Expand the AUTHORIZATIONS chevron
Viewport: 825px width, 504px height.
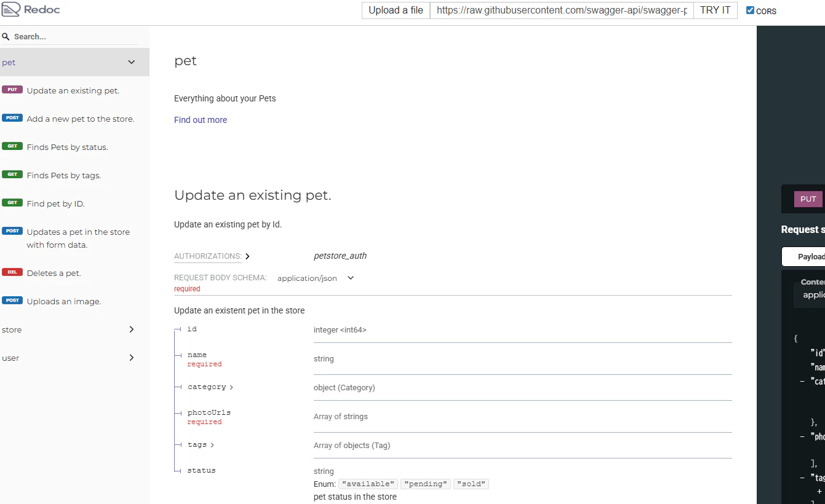247,256
